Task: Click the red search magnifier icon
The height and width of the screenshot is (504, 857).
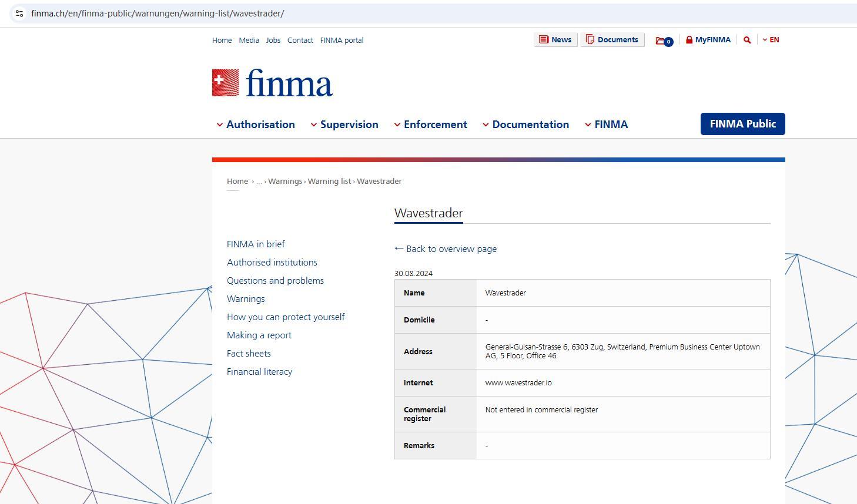Action: click(747, 40)
